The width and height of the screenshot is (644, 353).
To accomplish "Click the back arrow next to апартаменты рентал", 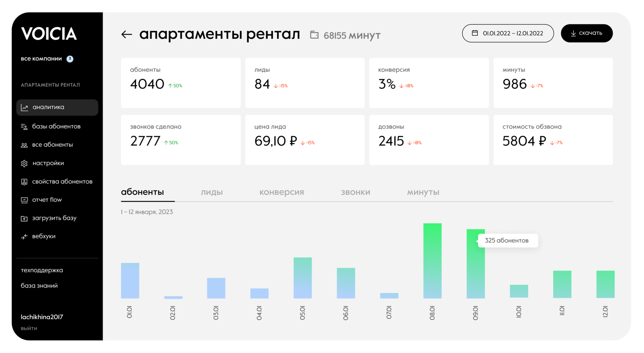I will pos(127,35).
